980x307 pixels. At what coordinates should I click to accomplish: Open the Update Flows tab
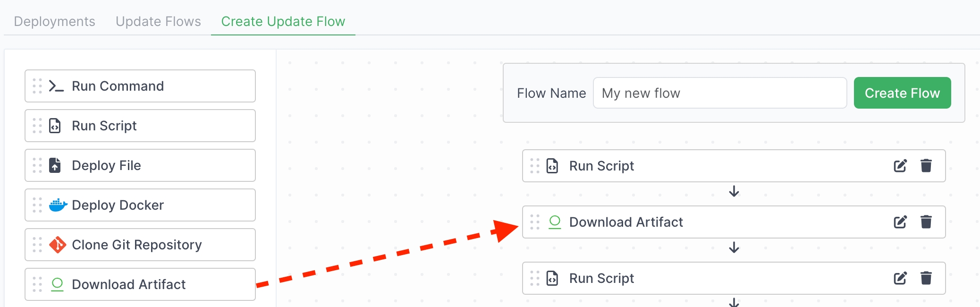[158, 21]
